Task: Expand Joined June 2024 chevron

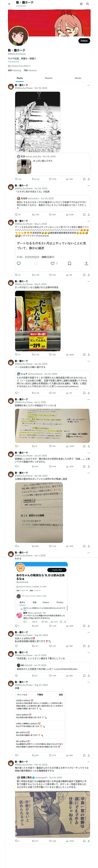Action: 30,66
